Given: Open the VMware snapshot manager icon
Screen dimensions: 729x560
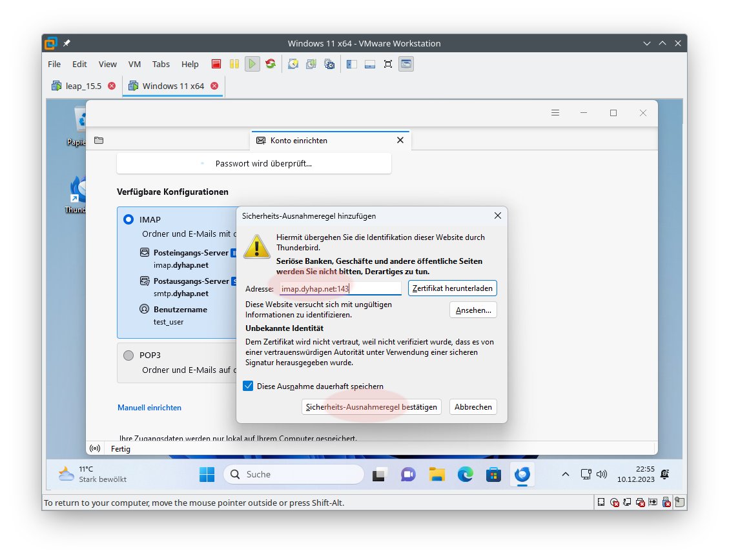Looking at the screenshot, I should tap(329, 64).
